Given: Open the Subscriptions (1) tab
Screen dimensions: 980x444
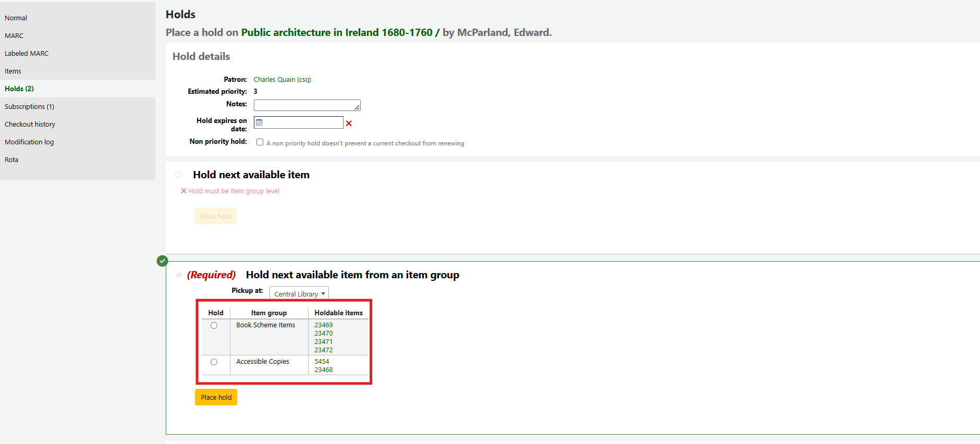Looking at the screenshot, I should coord(30,106).
